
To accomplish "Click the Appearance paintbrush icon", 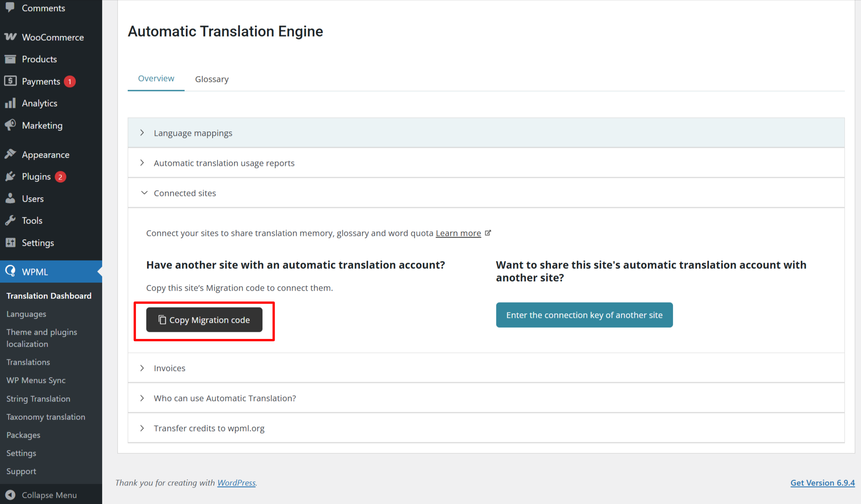I will point(10,154).
